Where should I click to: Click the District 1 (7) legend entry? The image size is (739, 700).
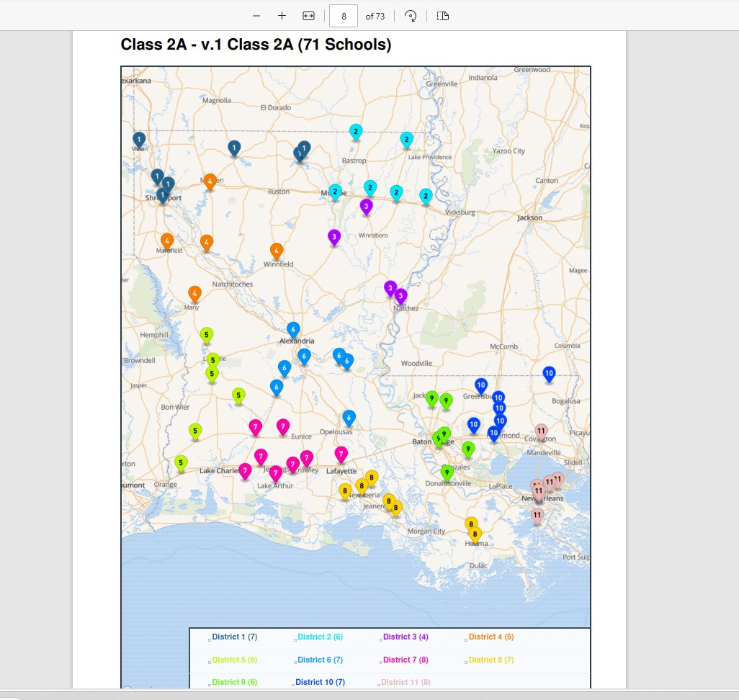tap(234, 637)
